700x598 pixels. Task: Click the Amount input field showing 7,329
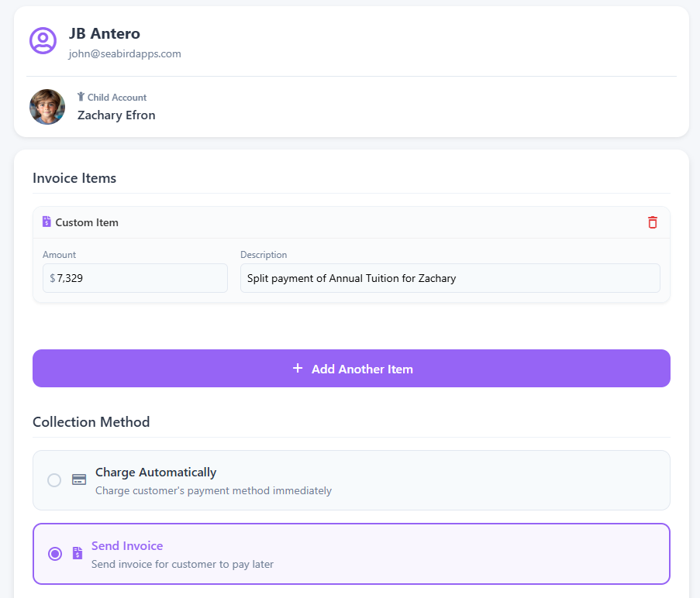pyautogui.click(x=135, y=278)
